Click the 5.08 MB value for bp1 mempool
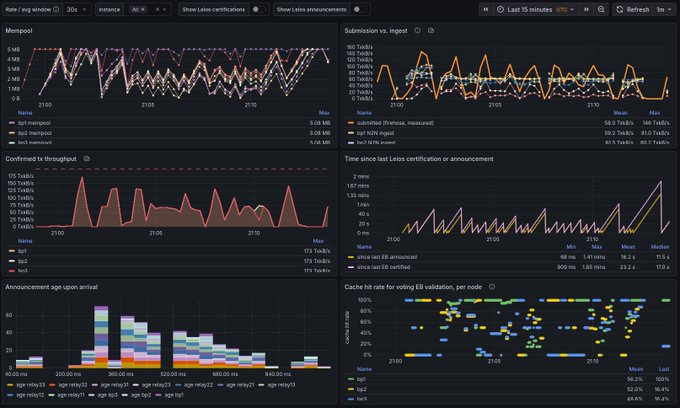Image resolution: width=680 pixels, height=408 pixels. pos(320,123)
